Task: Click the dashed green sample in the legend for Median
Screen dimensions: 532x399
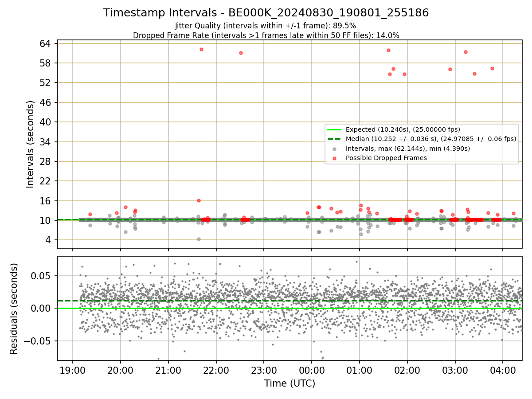Action: tap(335, 139)
